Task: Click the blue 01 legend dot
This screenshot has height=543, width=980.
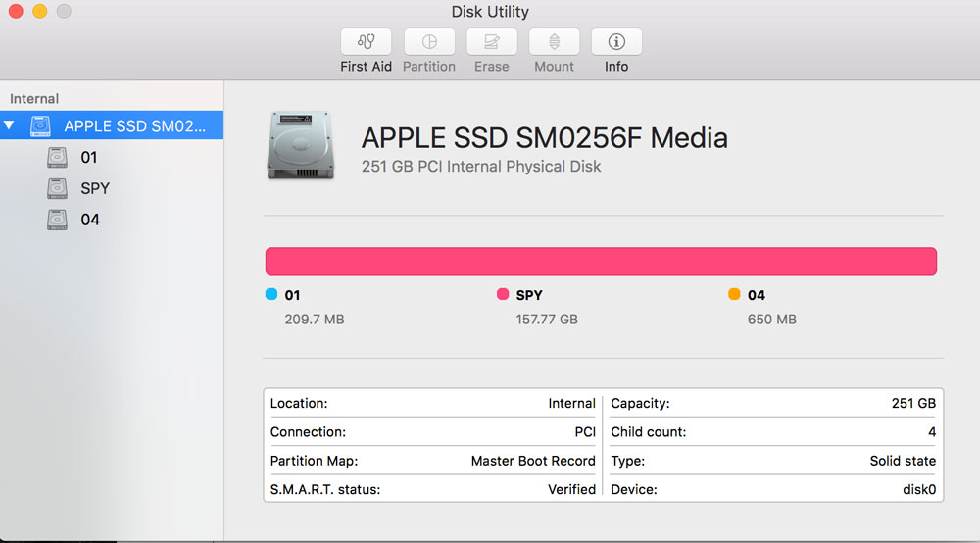Action: (271, 294)
